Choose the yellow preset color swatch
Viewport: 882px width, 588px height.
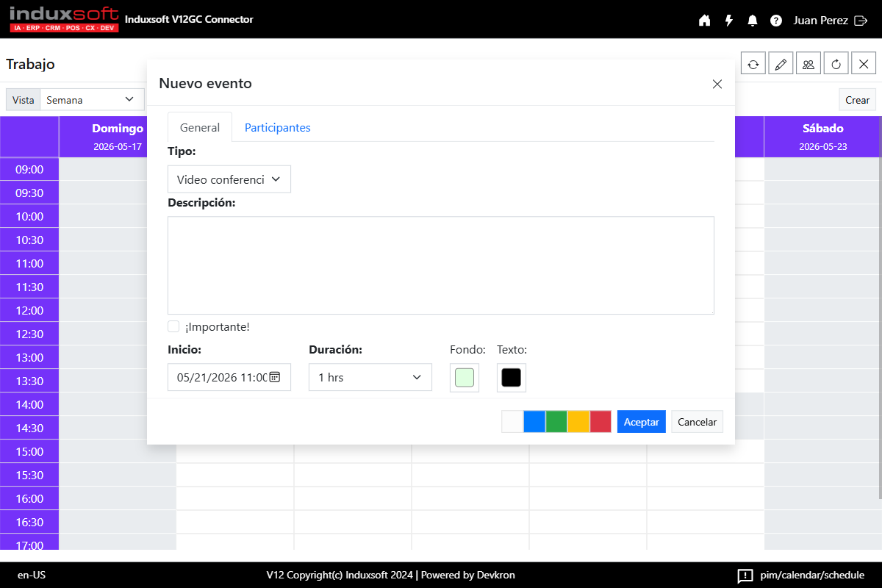pyautogui.click(x=578, y=422)
